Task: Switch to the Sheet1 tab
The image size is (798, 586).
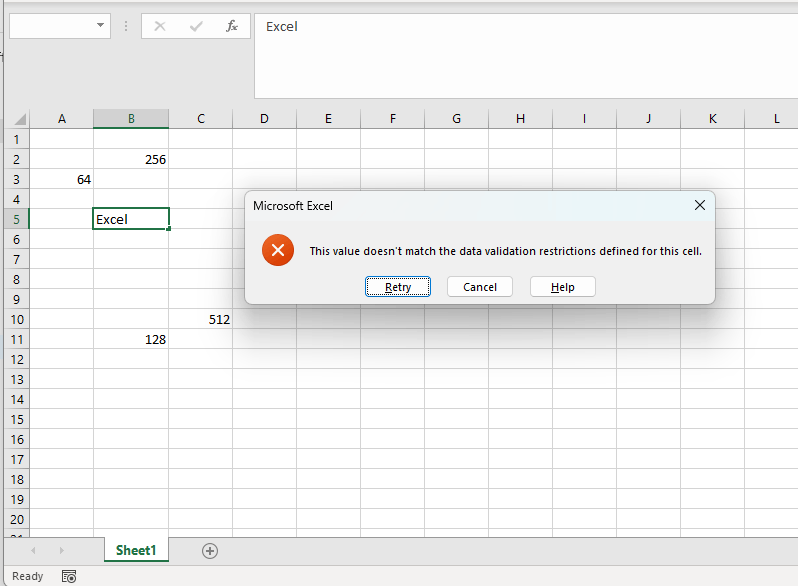Action: pos(136,550)
